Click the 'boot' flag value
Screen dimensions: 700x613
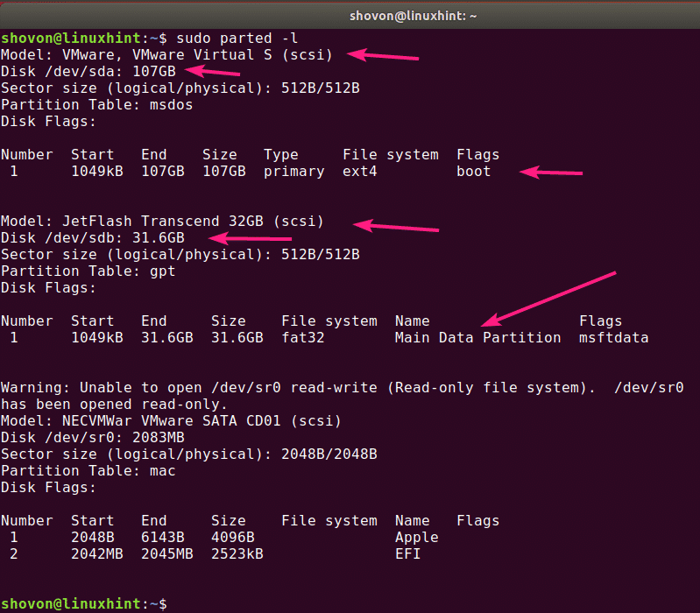pos(474,172)
